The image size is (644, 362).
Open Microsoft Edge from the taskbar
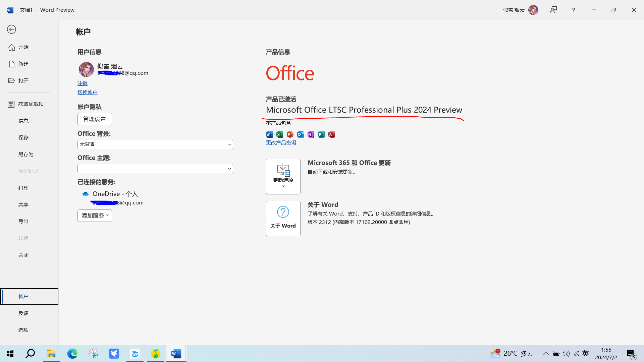coord(72,354)
